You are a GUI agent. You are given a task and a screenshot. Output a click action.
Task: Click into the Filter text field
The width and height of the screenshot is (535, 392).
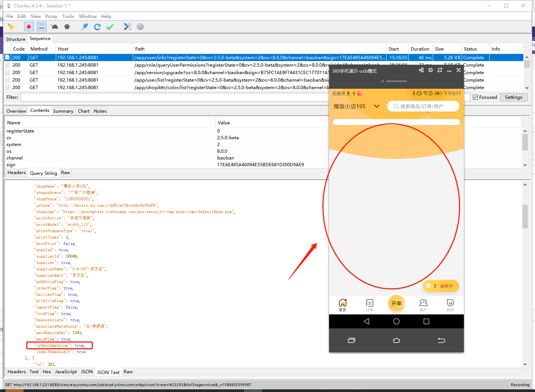pos(174,97)
